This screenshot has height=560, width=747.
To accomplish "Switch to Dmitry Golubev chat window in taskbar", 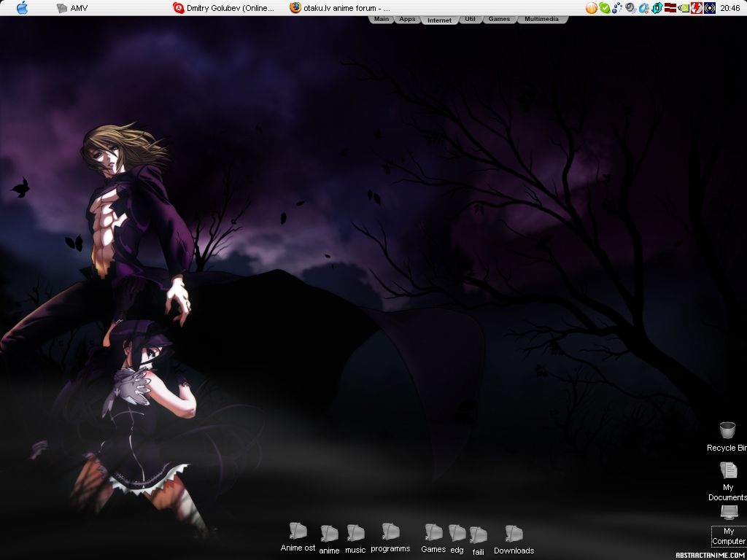I will pyautogui.click(x=223, y=8).
